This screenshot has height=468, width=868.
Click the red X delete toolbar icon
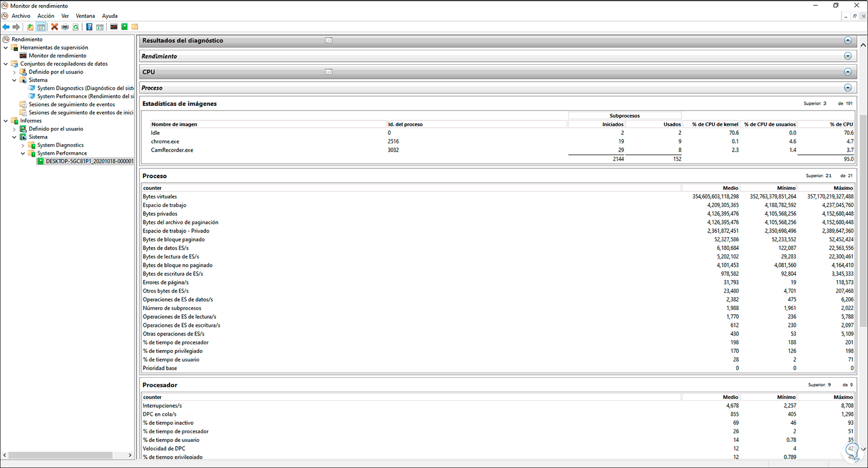click(54, 27)
